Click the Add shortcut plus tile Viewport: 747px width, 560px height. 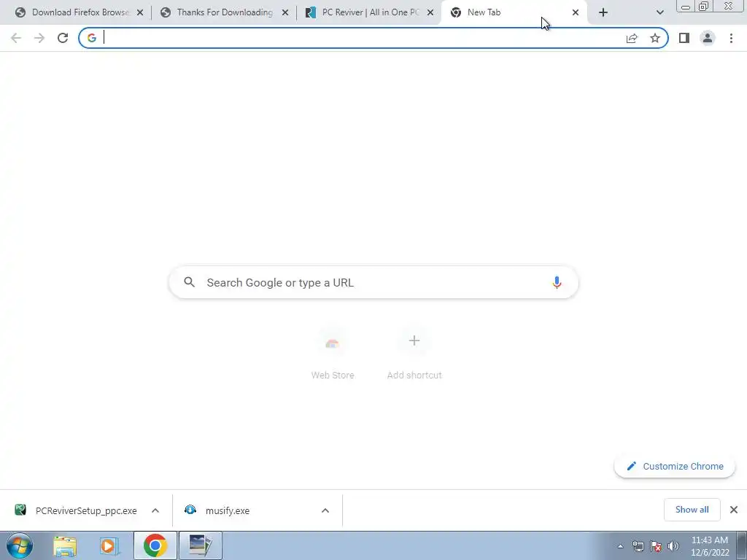pos(414,341)
